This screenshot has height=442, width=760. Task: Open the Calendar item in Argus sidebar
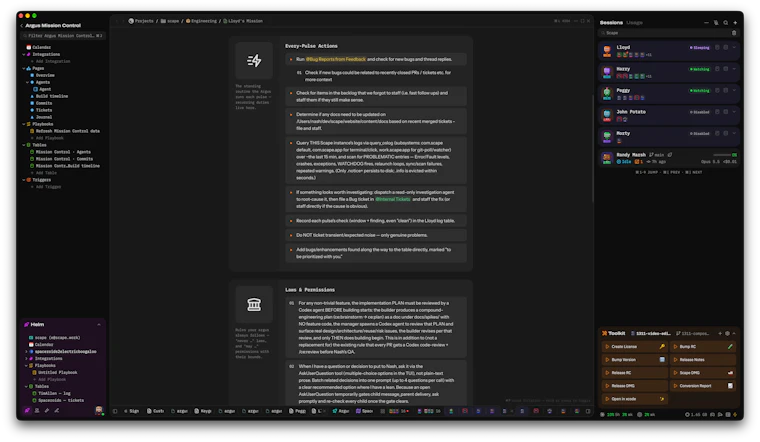[39, 47]
